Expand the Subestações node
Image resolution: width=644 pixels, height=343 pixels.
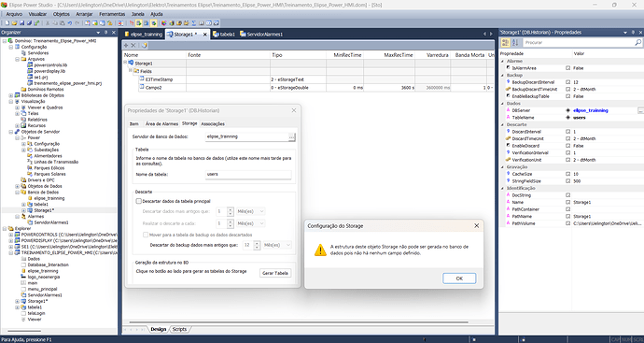pyautogui.click(x=24, y=150)
